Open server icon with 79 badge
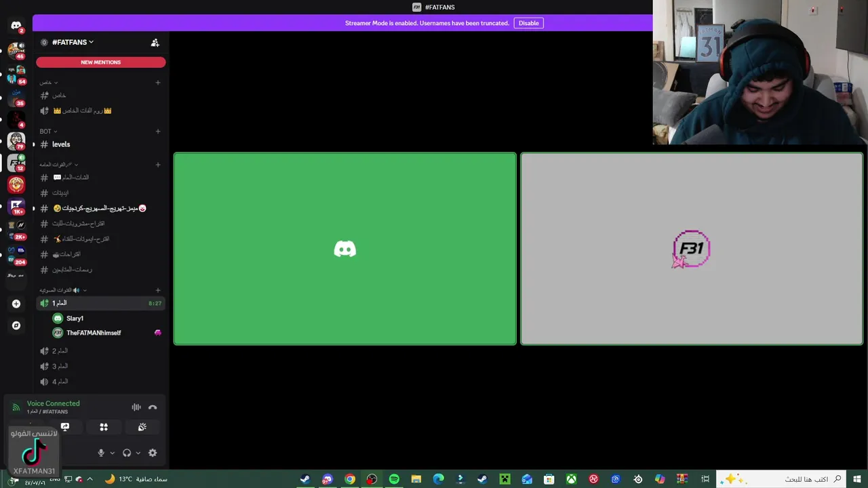Screen dimensions: 868x488 click(16, 140)
